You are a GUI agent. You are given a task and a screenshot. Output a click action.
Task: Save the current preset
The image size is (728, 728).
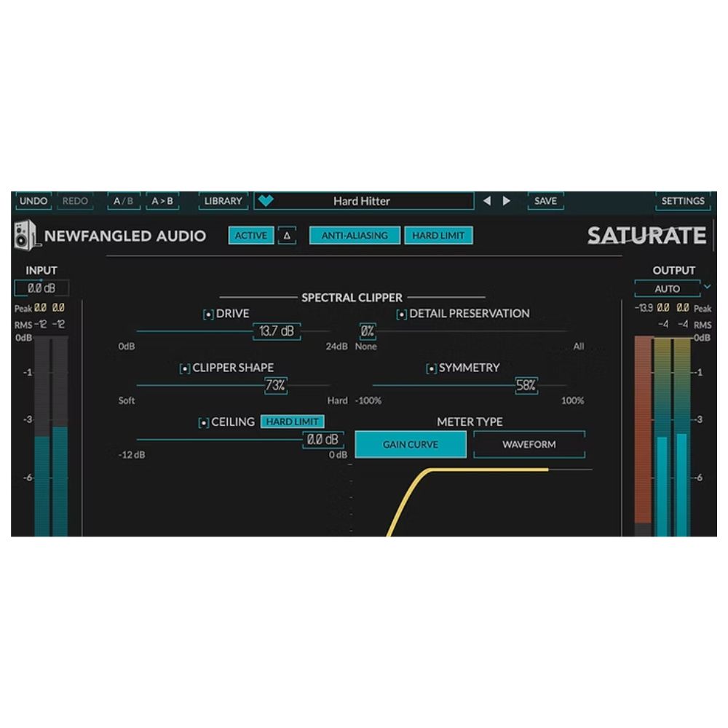click(x=545, y=201)
